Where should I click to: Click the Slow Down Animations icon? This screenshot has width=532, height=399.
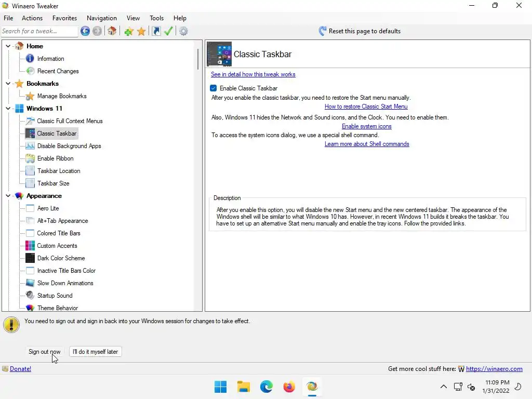[x=30, y=283]
